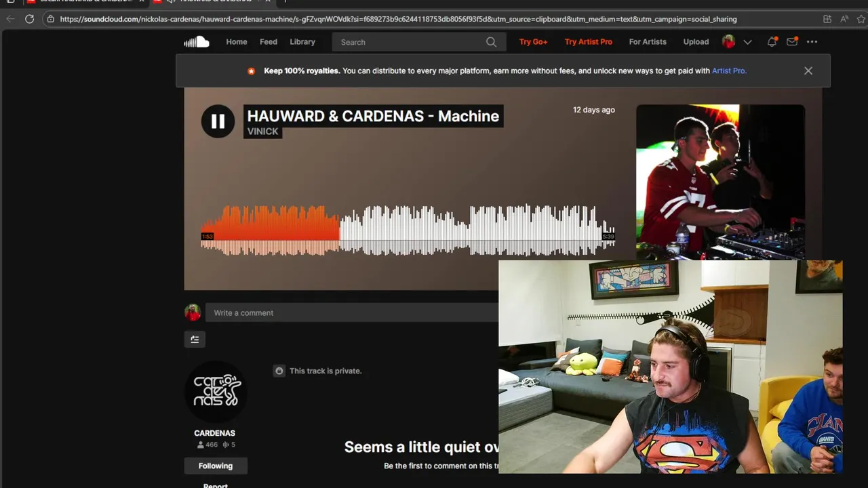Dismiss the royalties banner

tap(808, 70)
